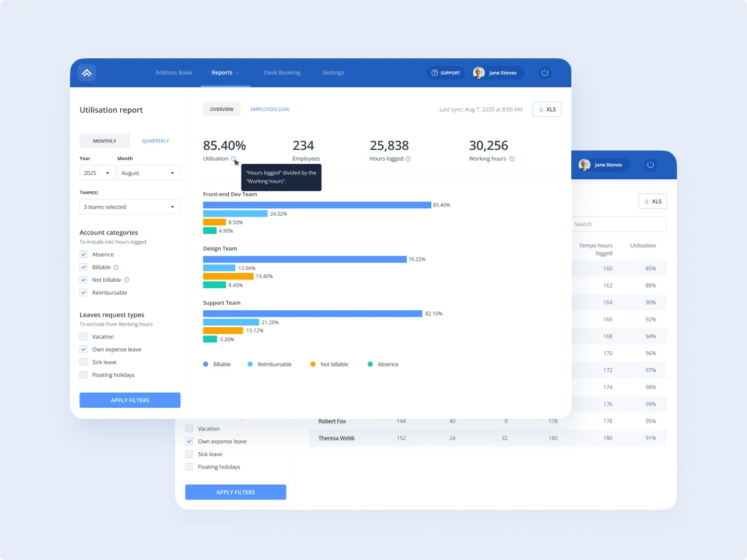
Task: Open the Year dropdown showing 2025
Action: tap(97, 173)
